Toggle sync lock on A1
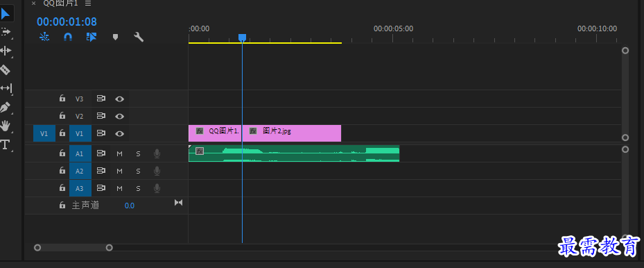Screen dimensions: 644x268 click(101, 153)
